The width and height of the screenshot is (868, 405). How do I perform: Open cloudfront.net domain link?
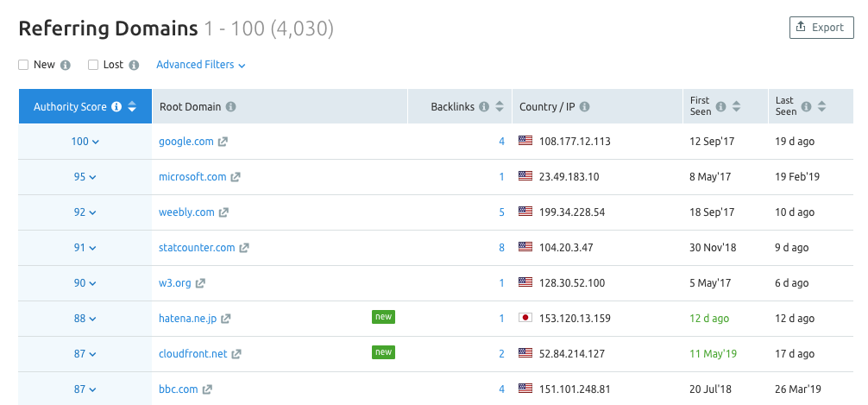pos(192,353)
